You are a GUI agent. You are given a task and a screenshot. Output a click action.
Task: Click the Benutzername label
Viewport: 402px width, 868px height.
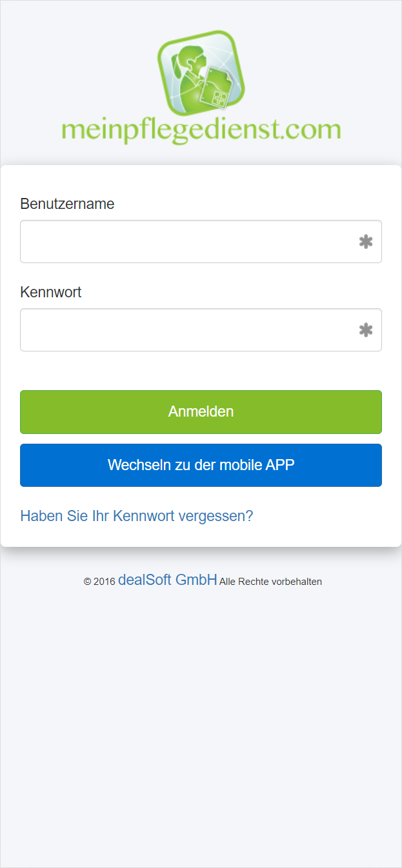(x=67, y=204)
